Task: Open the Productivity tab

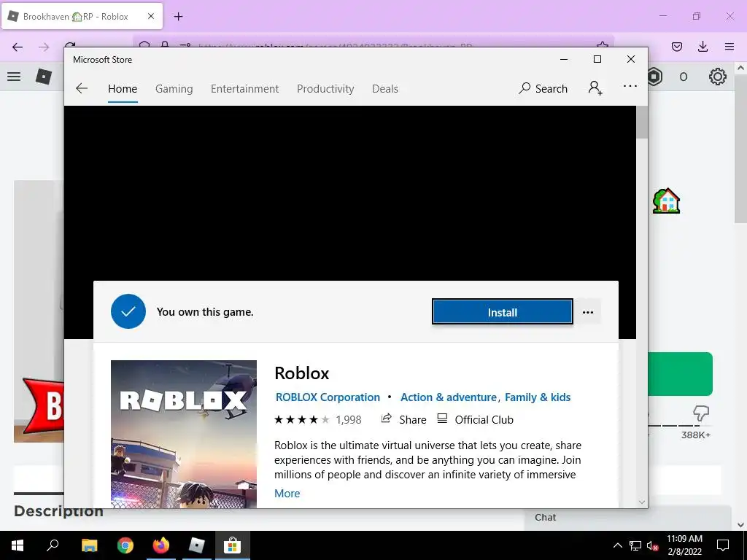Action: click(325, 88)
